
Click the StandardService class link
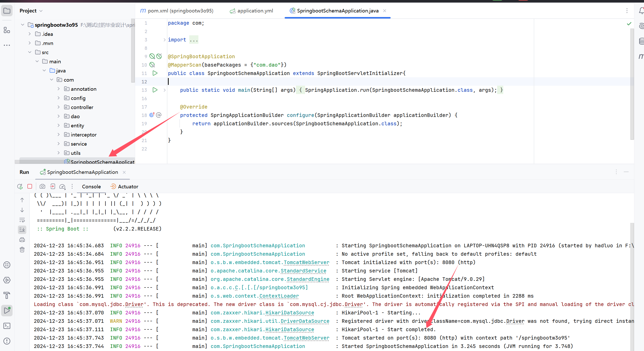(x=304, y=271)
